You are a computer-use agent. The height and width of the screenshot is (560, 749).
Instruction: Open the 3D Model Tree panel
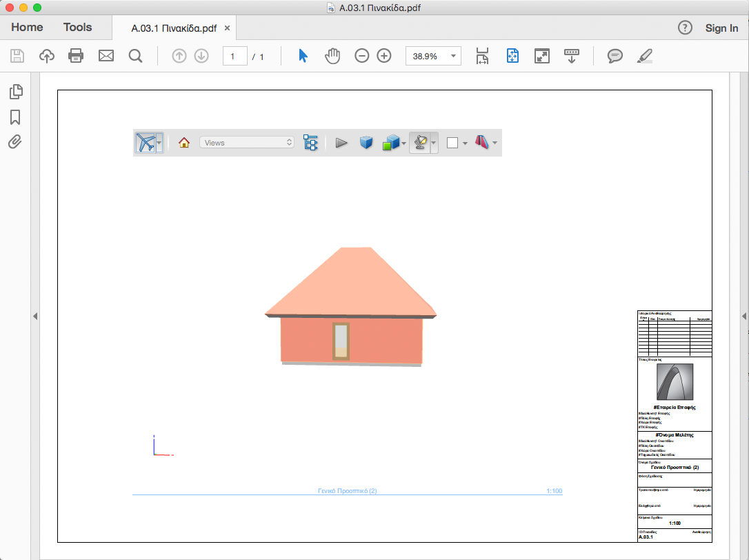click(310, 143)
